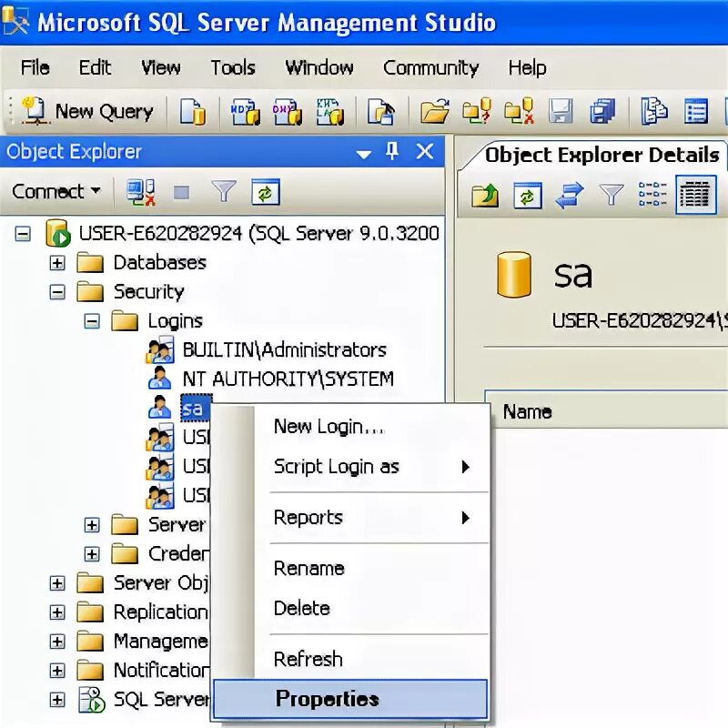Click the SQL Server Mobile Query icon
The height and width of the screenshot is (728, 728).
(x=381, y=111)
